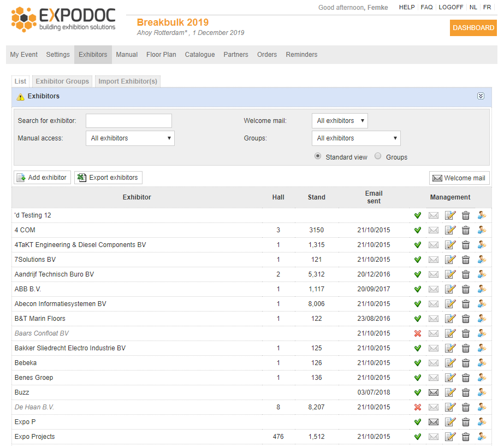Click the edit icon for Benes Groep
Screen dimensions: 504x446
tap(450, 378)
